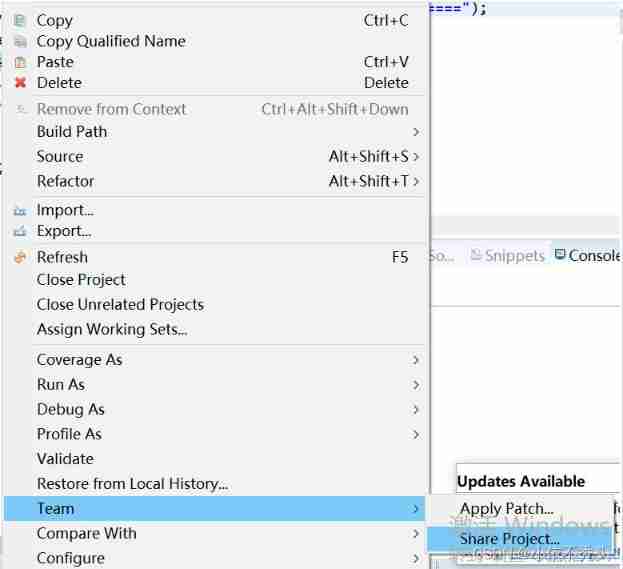
Task: Click the Updates Available notification
Action: pos(521,481)
